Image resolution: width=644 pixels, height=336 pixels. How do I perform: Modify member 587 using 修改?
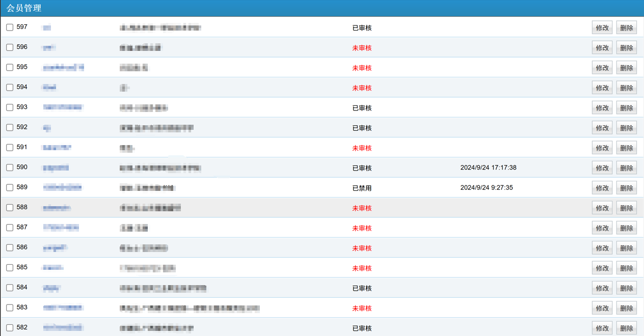point(602,228)
